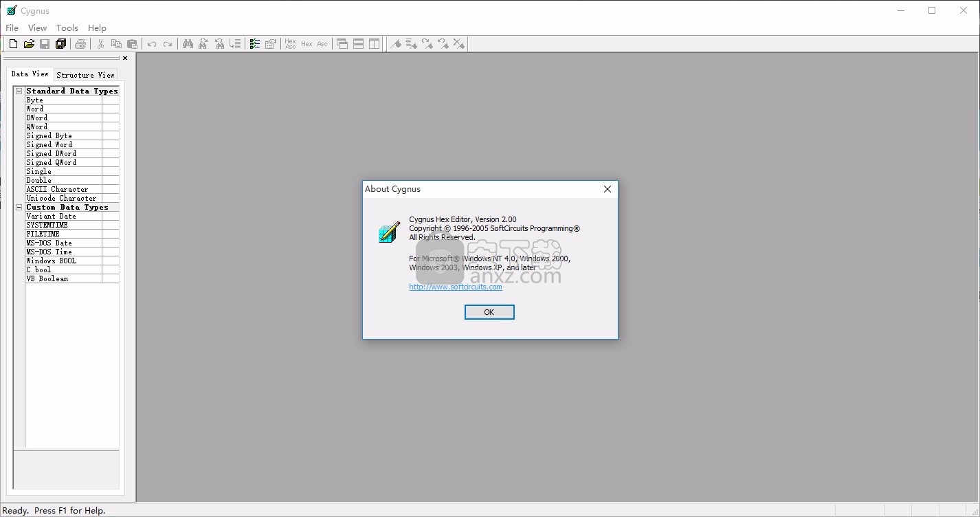
Task: Open the Tools menu
Action: tap(67, 28)
